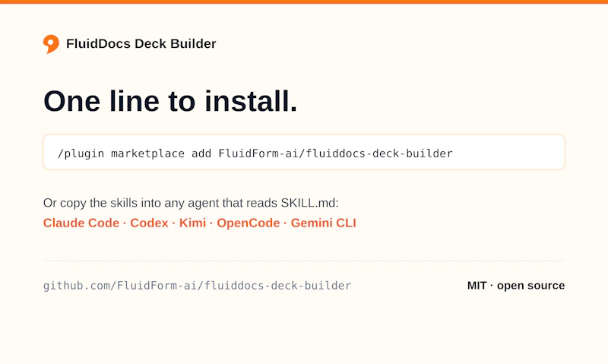Screen dimensions: 608x364
Task: Click the FluidDocs Deck Builder title text
Action: [x=141, y=44]
